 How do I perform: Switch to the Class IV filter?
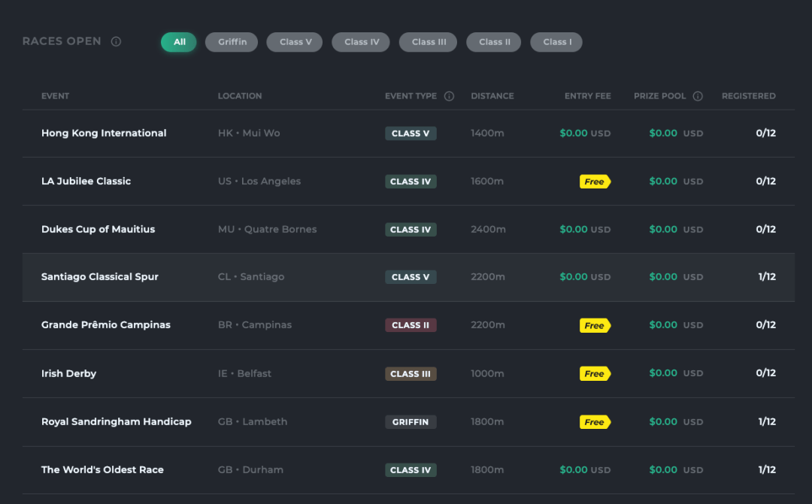(361, 42)
